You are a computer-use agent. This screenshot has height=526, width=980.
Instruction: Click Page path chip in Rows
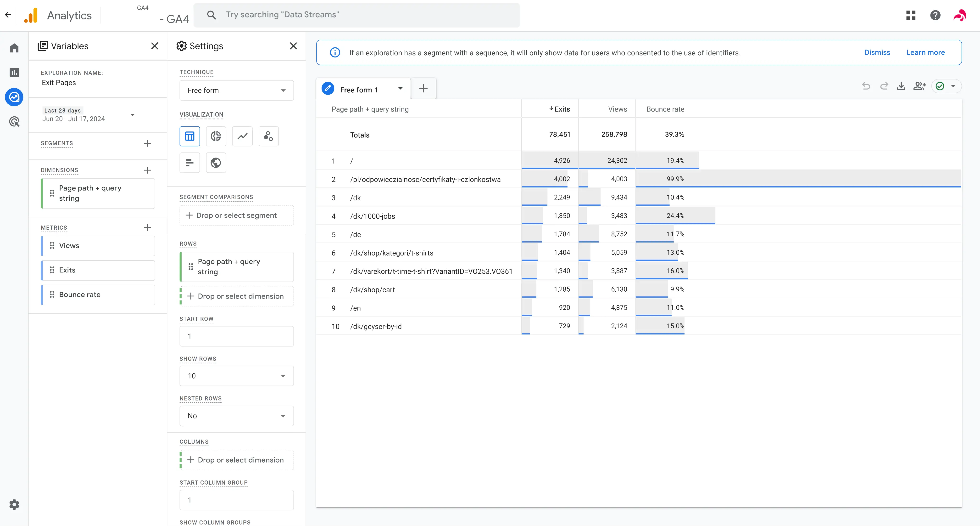click(x=237, y=267)
